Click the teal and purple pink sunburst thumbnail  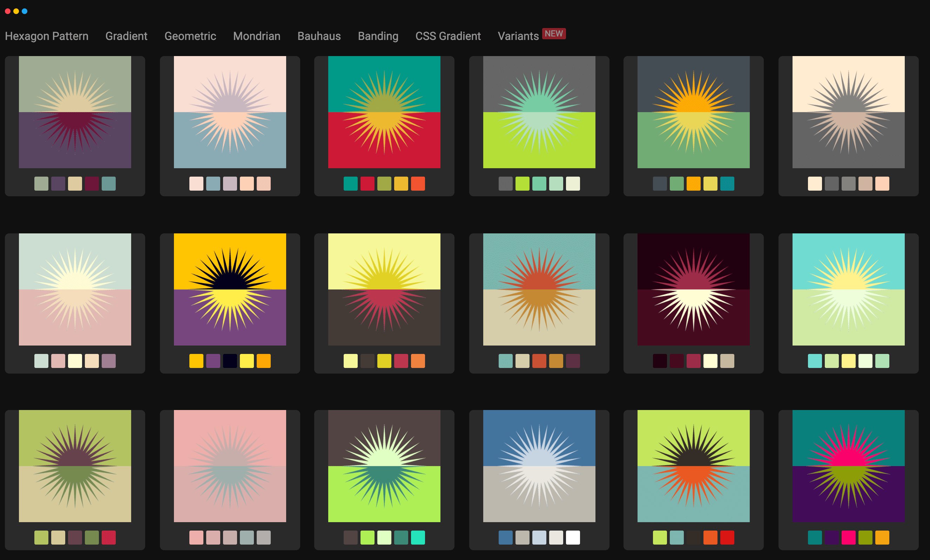coord(848,466)
